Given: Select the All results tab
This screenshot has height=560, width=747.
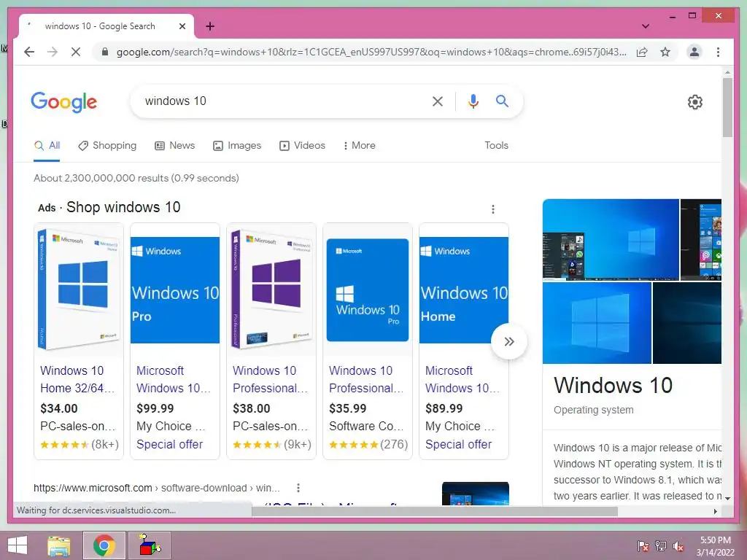Looking at the screenshot, I should click(x=47, y=146).
